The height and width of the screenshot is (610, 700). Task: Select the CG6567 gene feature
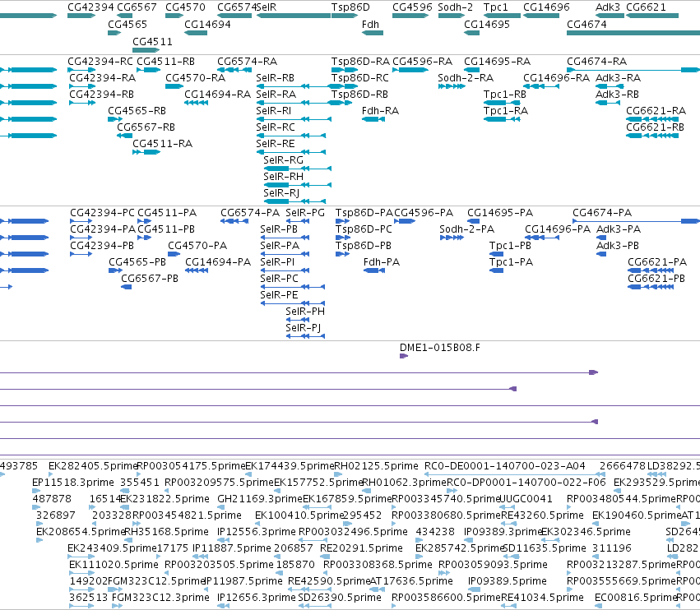[x=124, y=16]
